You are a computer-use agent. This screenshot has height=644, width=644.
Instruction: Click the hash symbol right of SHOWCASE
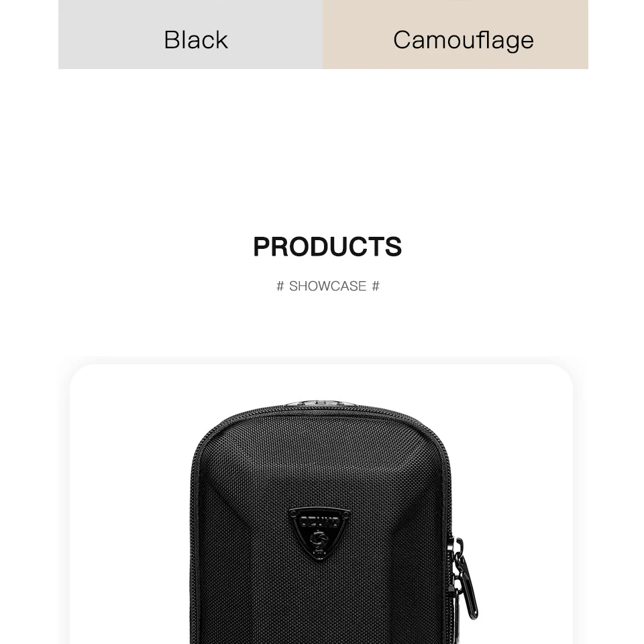pos(376,286)
